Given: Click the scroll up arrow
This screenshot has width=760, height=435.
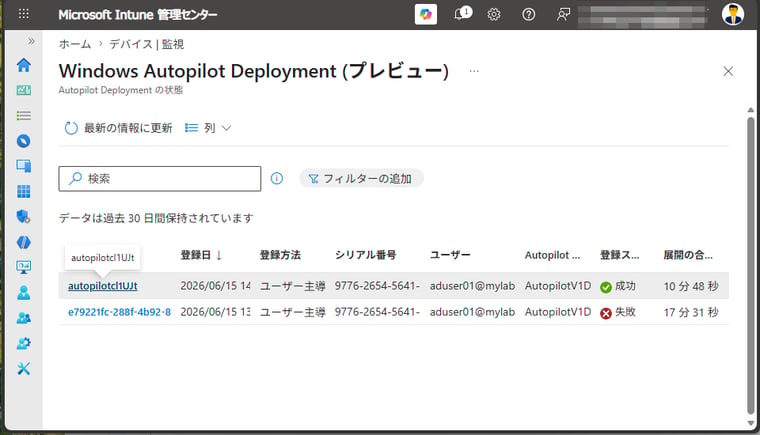Looking at the screenshot, I should 750,110.
